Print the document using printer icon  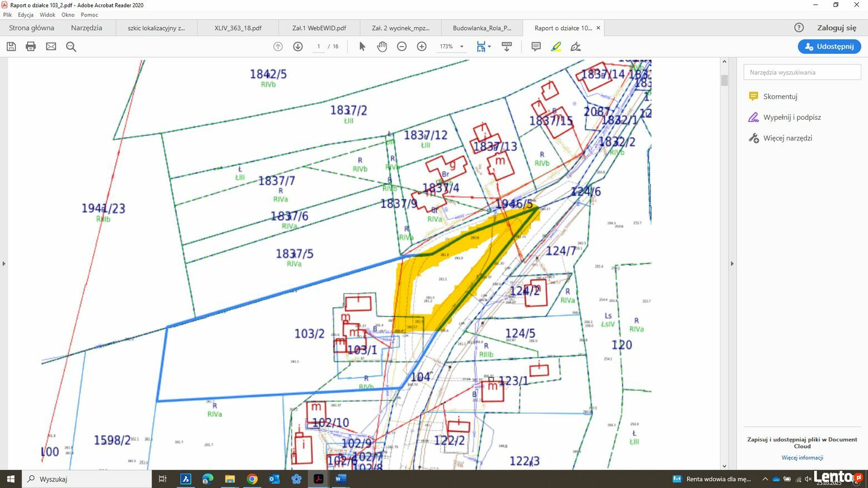point(31,47)
